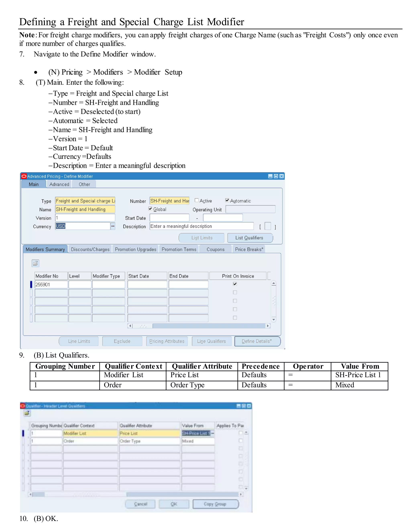Open the Discounts/Charges tab

pos(90,249)
